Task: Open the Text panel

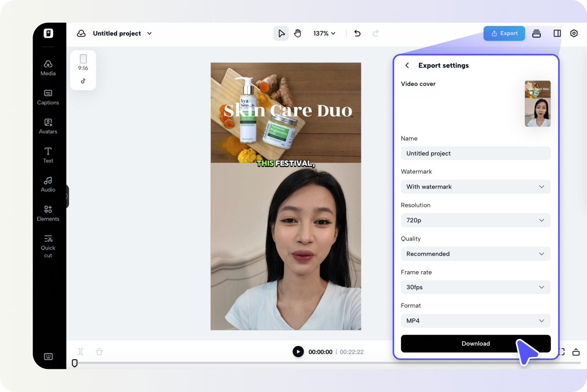Action: (48, 155)
